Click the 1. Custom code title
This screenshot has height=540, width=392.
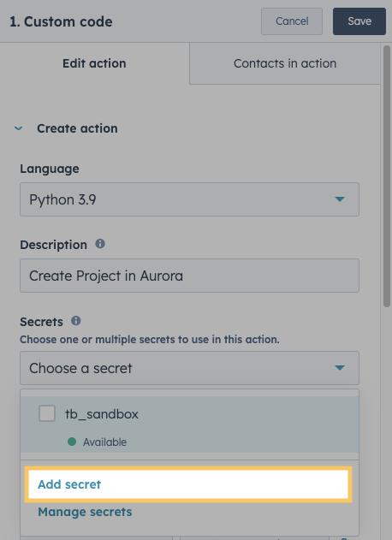pyautogui.click(x=61, y=21)
